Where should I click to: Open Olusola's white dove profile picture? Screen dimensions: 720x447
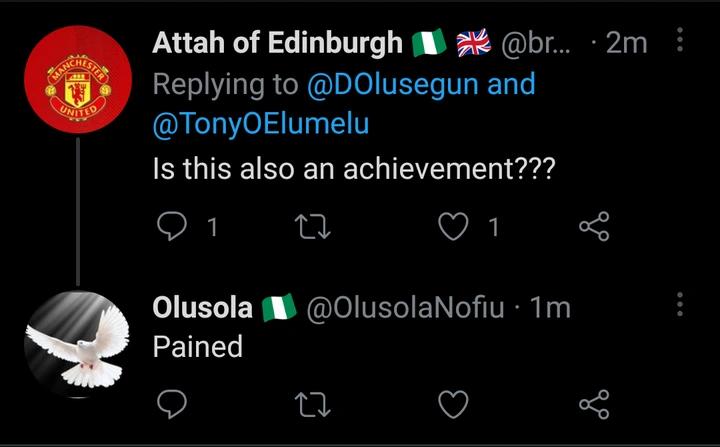77,341
